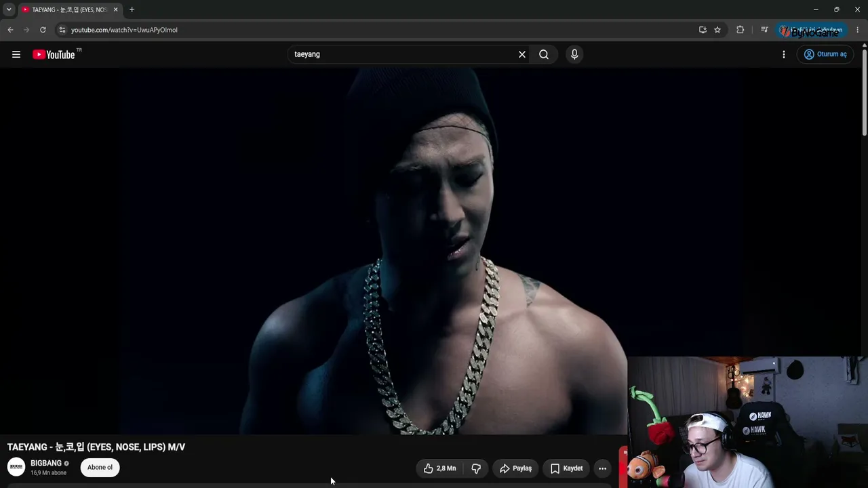Like the video (2,8 Mn)
This screenshot has height=488, width=868.
(439, 468)
